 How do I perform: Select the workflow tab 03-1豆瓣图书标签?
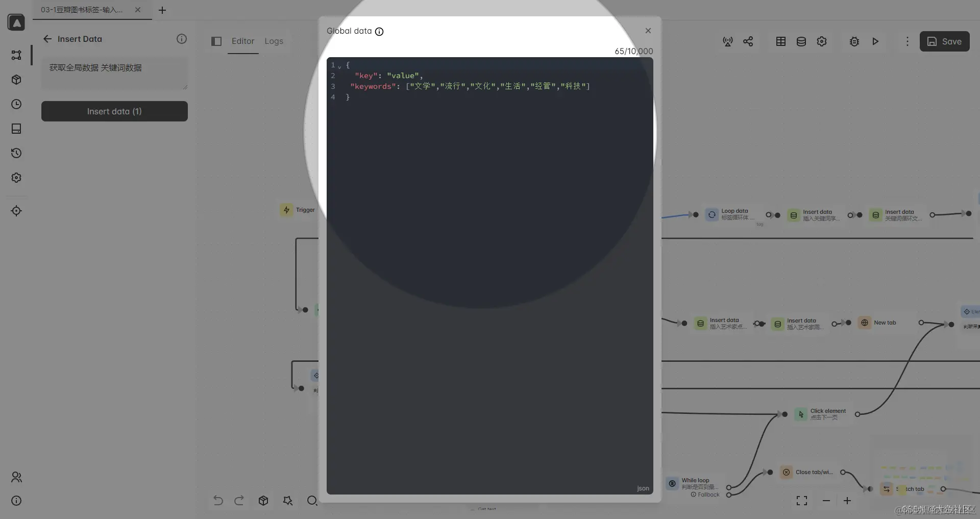82,10
